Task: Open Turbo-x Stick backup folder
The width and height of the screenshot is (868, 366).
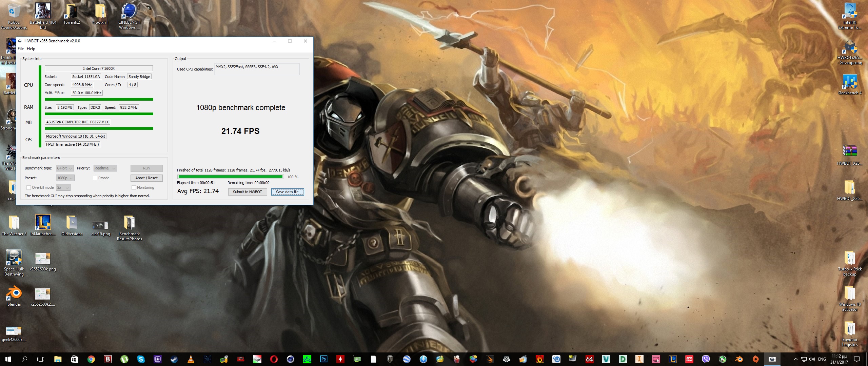Action: pos(850,263)
